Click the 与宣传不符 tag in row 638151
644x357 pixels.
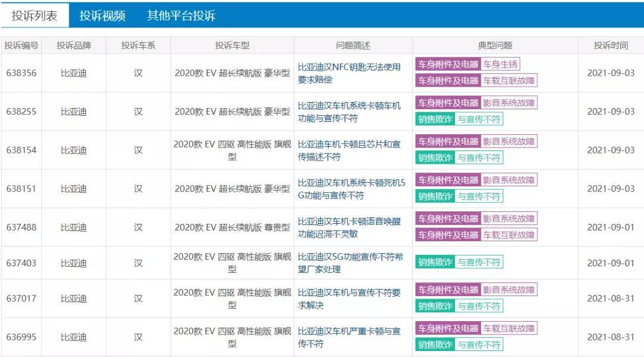click(x=479, y=196)
